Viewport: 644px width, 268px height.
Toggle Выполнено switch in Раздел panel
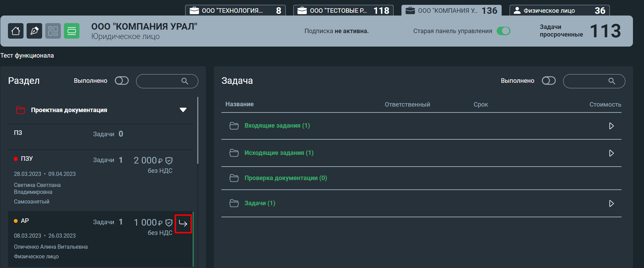click(x=122, y=81)
